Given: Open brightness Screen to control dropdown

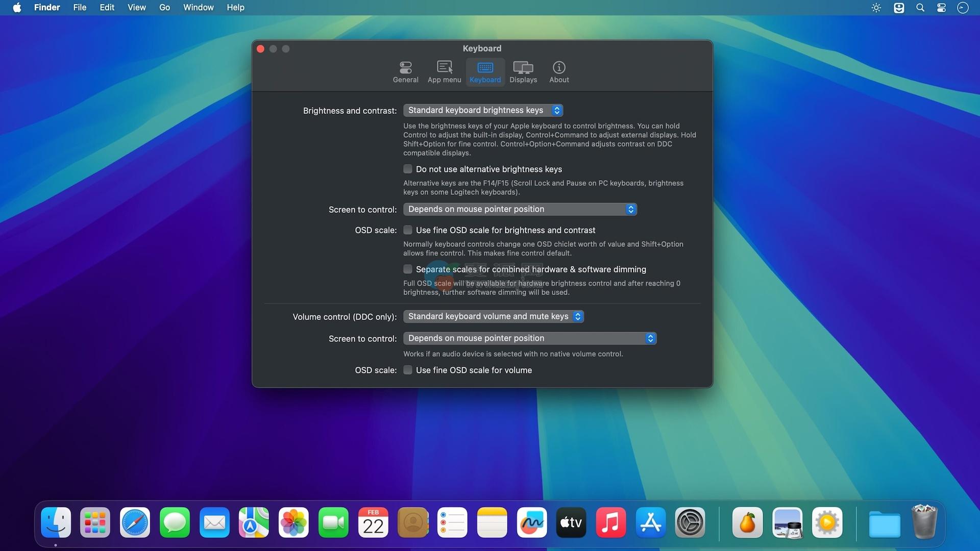Looking at the screenshot, I should (x=520, y=209).
